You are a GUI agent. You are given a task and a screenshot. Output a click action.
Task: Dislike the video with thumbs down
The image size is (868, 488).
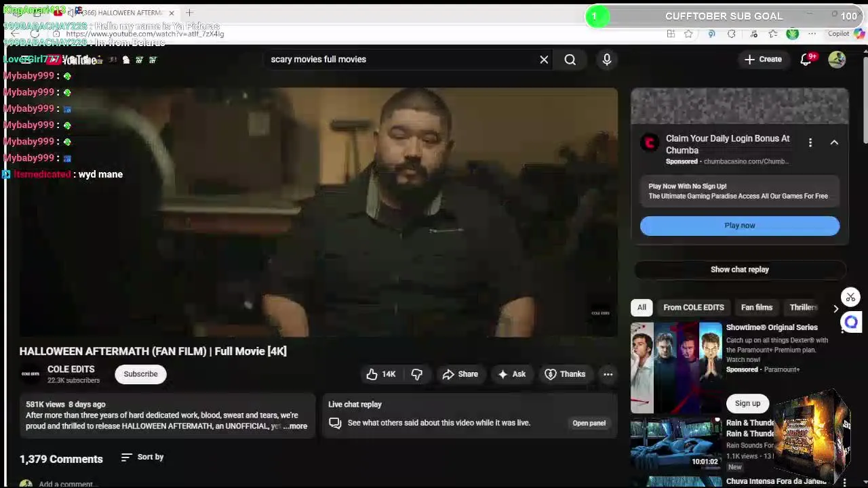[416, 374]
